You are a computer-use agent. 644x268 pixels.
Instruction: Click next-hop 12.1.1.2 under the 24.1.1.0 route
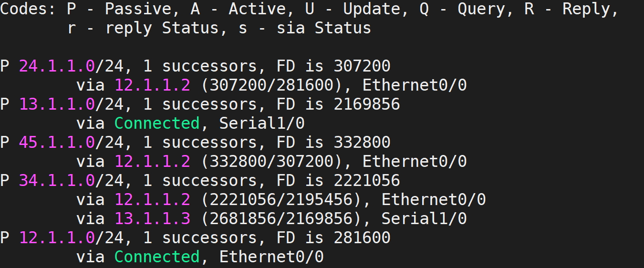coord(152,85)
